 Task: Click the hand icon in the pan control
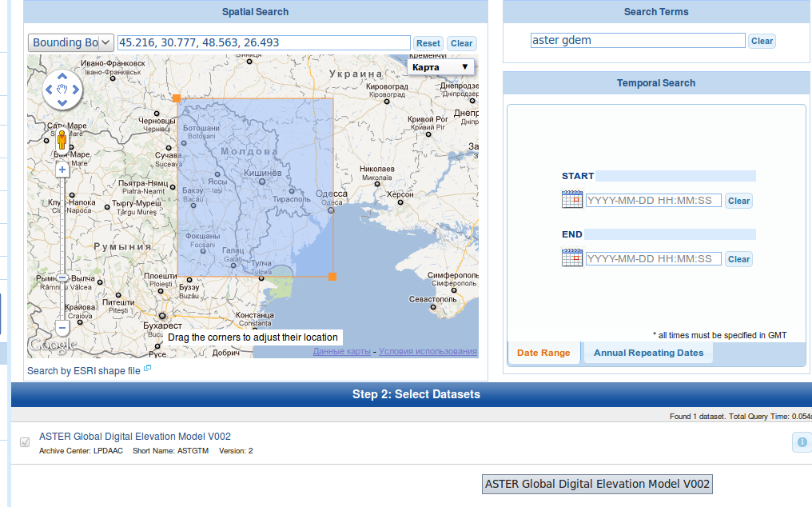coord(62,90)
